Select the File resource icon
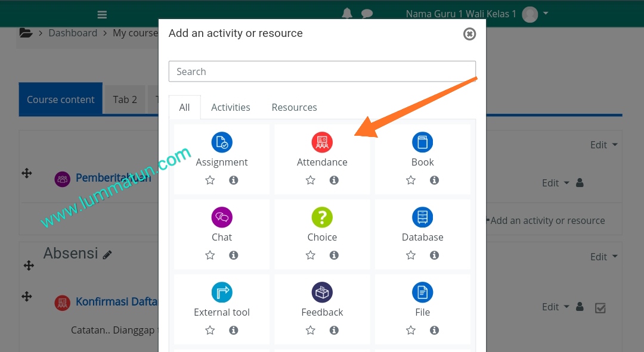Image resolution: width=644 pixels, height=352 pixels. pyautogui.click(x=422, y=292)
